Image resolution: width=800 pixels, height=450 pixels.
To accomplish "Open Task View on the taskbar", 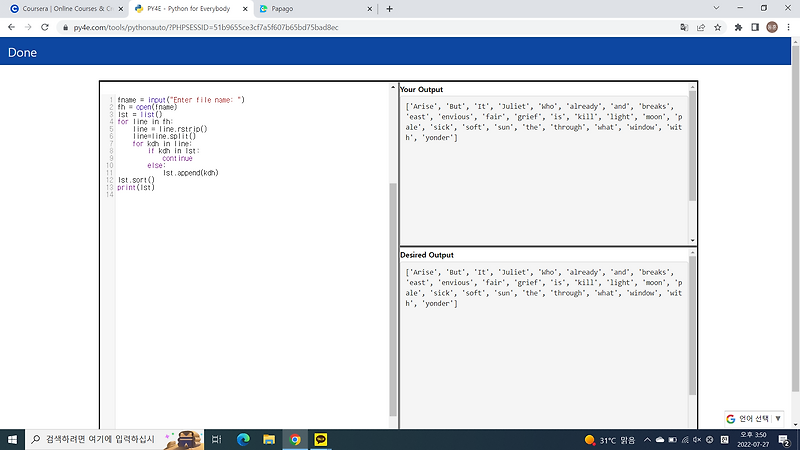I will pos(217,439).
